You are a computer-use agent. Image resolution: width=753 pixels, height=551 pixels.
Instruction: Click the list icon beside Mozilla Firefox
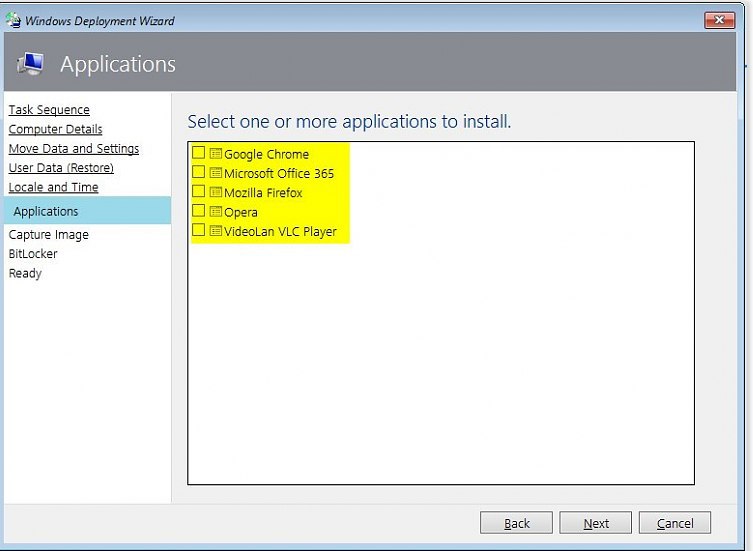pyautogui.click(x=216, y=192)
